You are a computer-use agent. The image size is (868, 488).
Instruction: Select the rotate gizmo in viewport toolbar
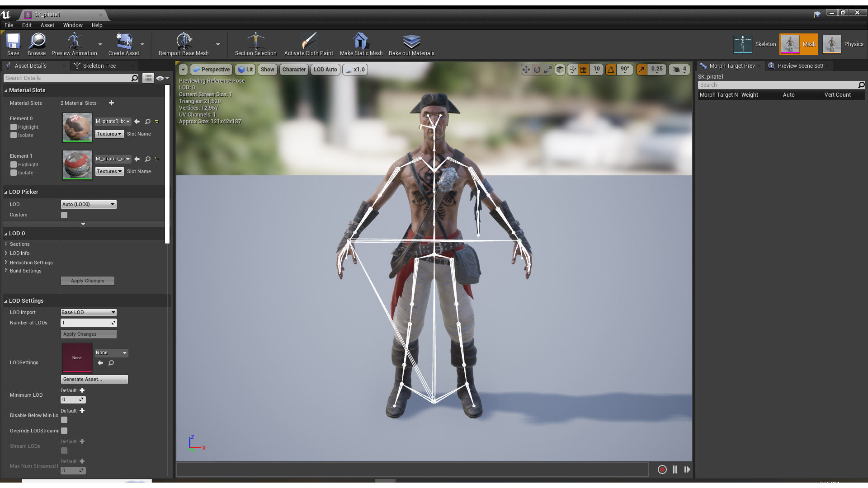click(537, 70)
